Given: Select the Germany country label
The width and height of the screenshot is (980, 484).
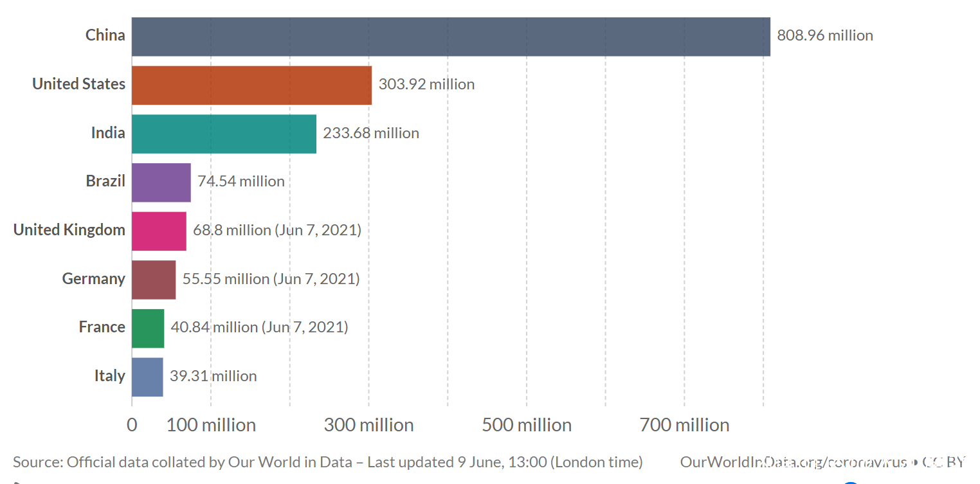Looking at the screenshot, I should pyautogui.click(x=94, y=278).
